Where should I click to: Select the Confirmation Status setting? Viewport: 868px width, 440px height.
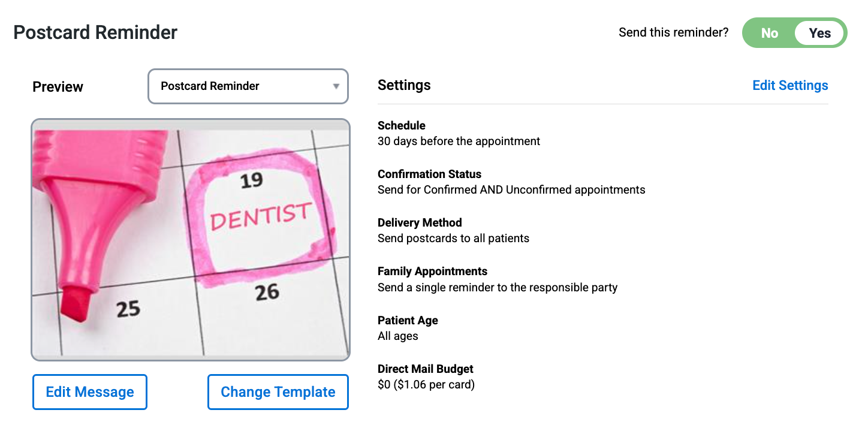coord(429,174)
